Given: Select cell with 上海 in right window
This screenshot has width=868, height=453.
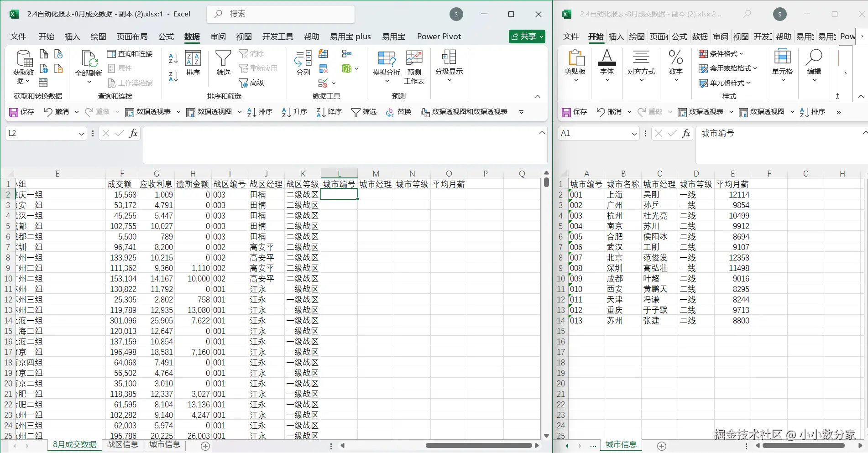Looking at the screenshot, I should click(x=623, y=195).
